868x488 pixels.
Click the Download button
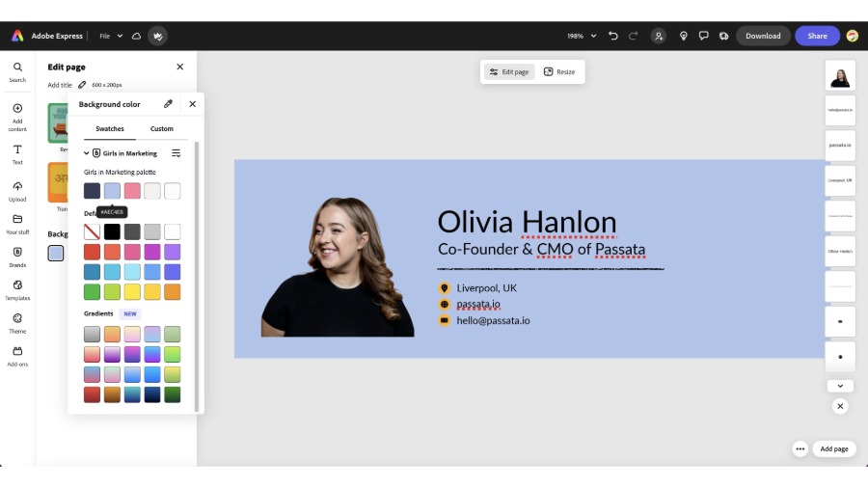pos(763,36)
